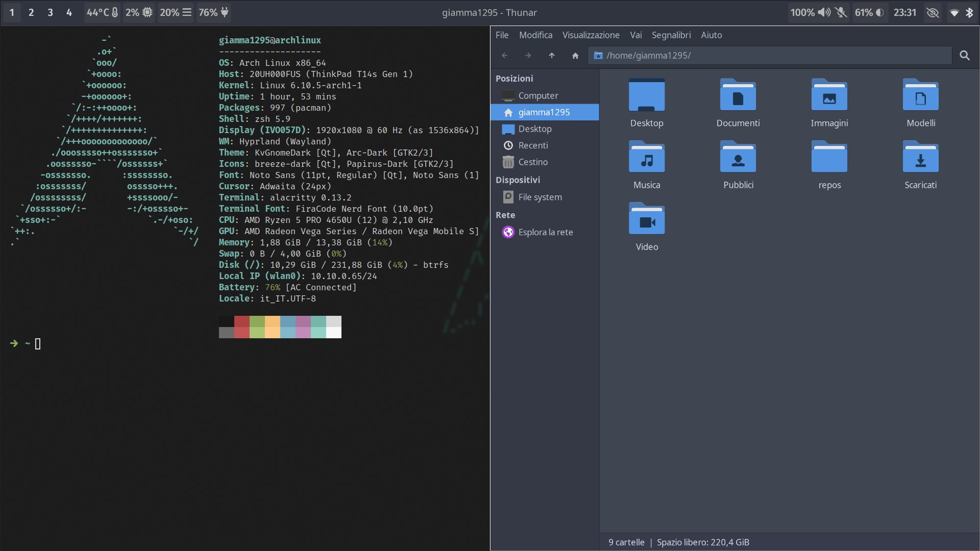Click the battery 76% indicator
The height and width of the screenshot is (551, 980).
(x=213, y=12)
